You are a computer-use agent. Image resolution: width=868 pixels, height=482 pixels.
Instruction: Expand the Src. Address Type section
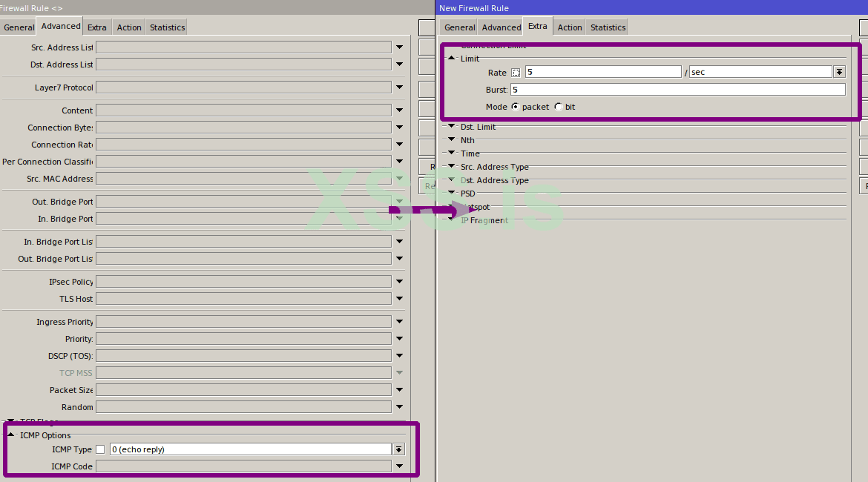(451, 166)
